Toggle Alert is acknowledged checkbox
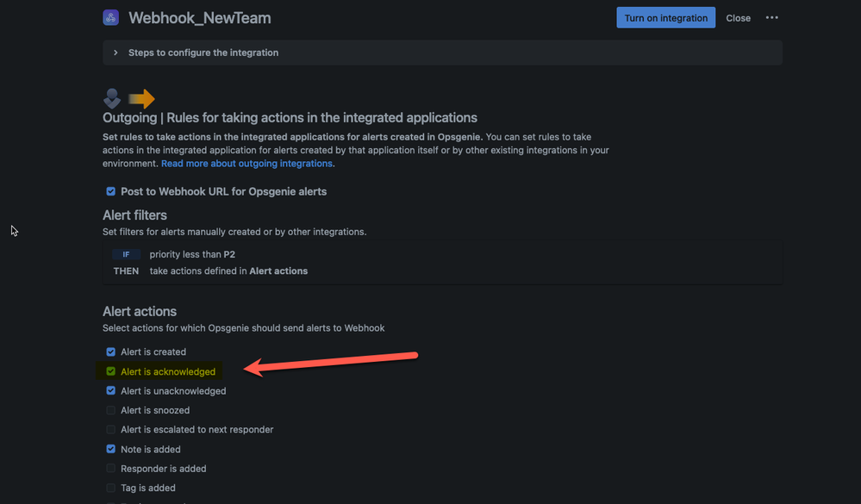The image size is (861, 504). (x=111, y=371)
